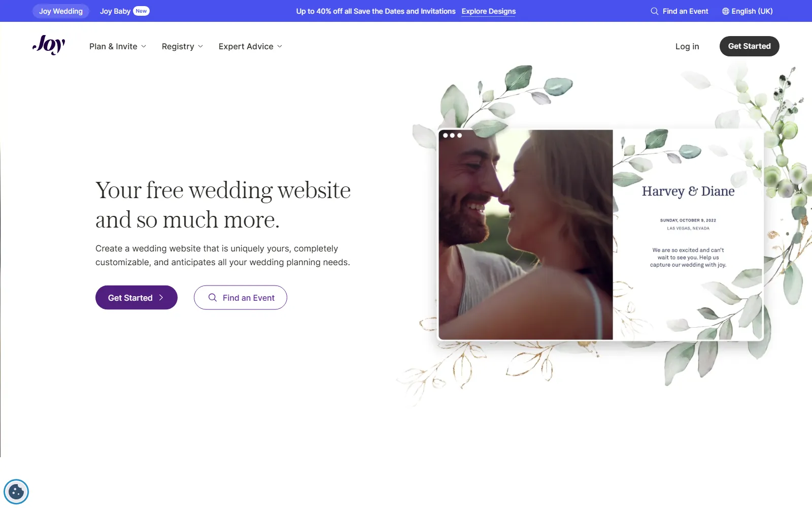The height and width of the screenshot is (508, 812).
Task: Open the cookie preferences icon
Action: pos(16,492)
